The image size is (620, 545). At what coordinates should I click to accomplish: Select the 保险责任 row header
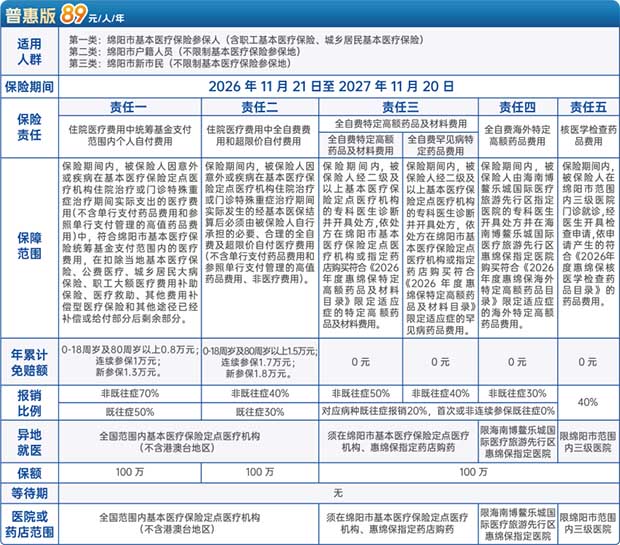coord(29,127)
